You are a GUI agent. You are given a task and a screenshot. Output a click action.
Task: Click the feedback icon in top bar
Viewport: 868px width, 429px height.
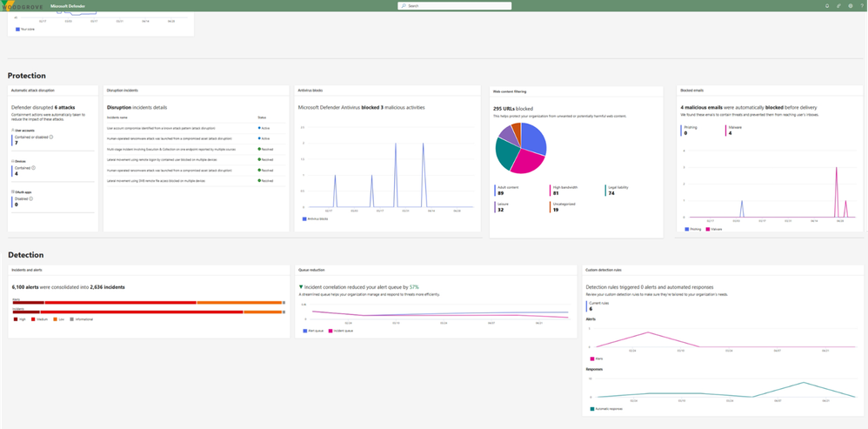(838, 5)
